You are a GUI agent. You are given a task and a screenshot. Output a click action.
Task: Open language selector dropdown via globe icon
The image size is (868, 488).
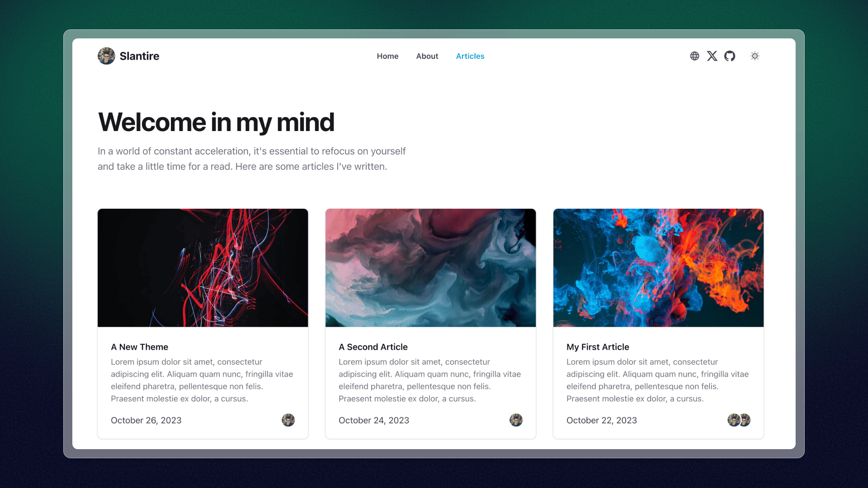pos(694,56)
